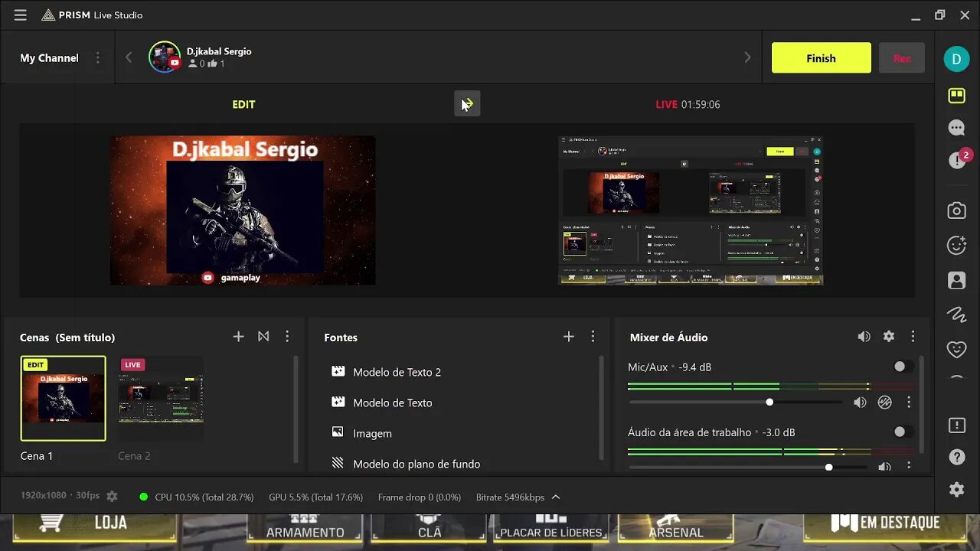Push edit scene to live with transition arrow
The width and height of the screenshot is (980, 551).
pyautogui.click(x=467, y=103)
